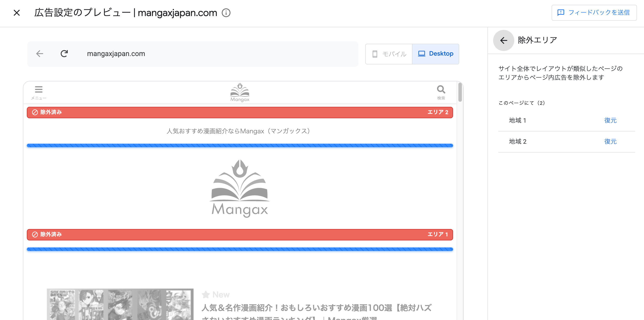Click the search icon on the Mangax site header

(x=441, y=89)
